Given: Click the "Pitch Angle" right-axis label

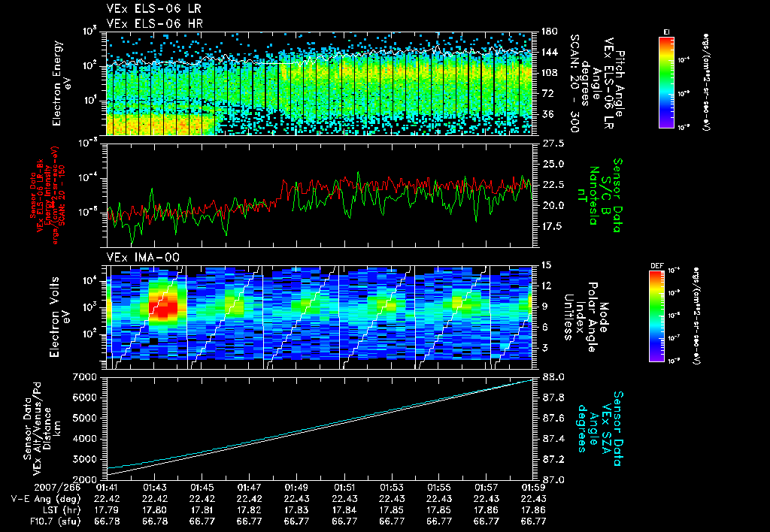Looking at the screenshot, I should tap(620, 84).
